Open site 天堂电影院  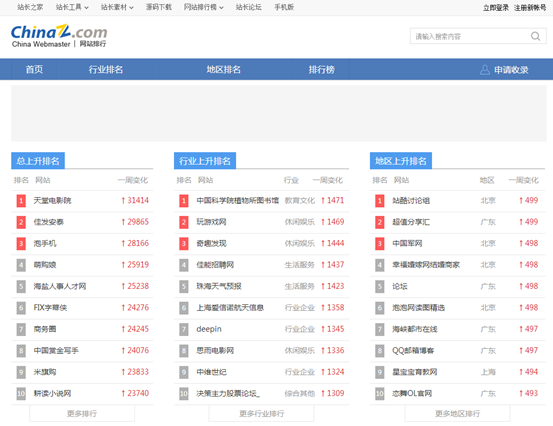coord(52,201)
